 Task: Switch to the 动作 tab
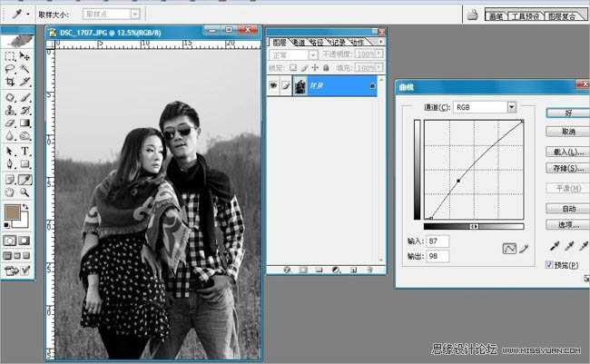[358, 42]
